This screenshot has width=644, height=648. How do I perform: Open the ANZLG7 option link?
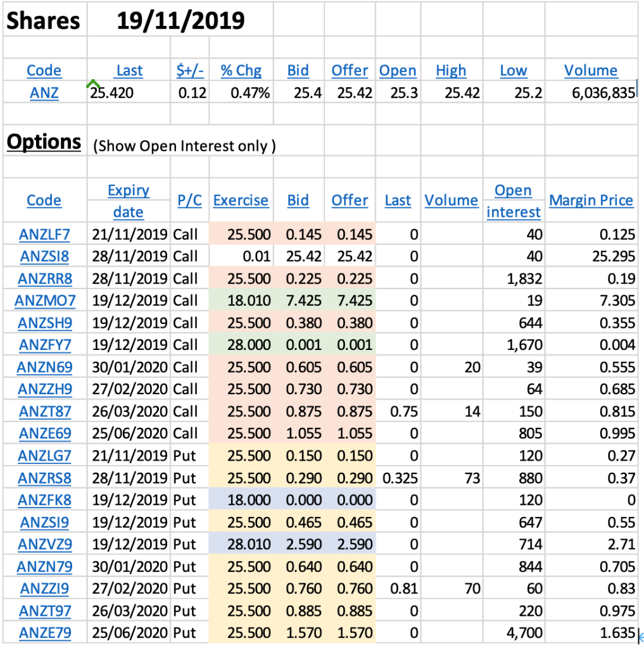(45, 456)
